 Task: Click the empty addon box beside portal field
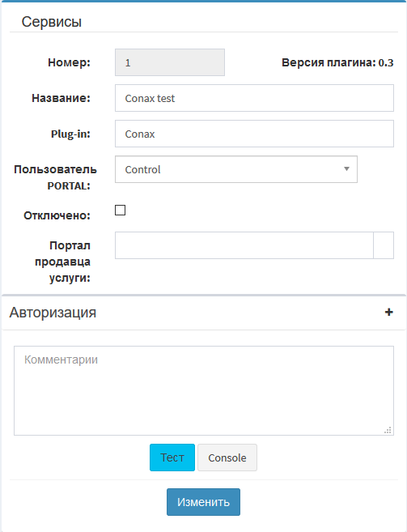click(x=384, y=245)
